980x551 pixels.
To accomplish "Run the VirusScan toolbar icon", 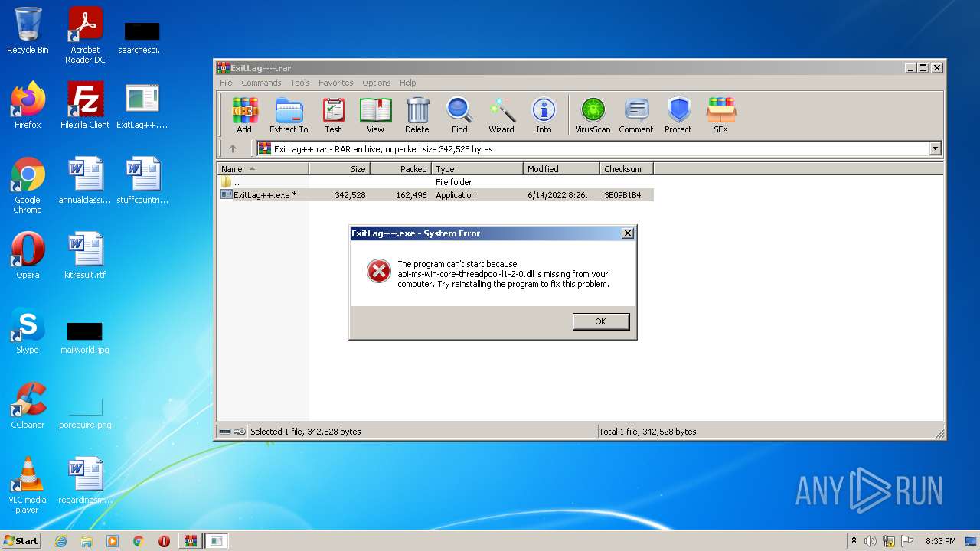I will (x=593, y=116).
